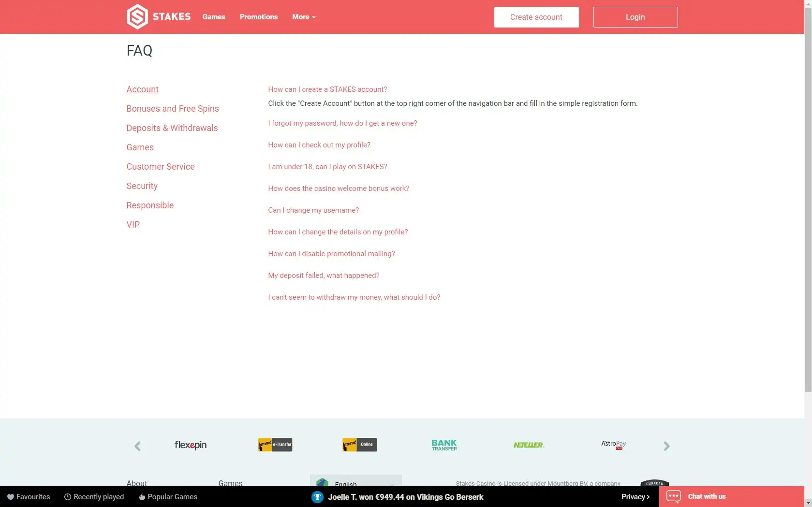Expand the More dropdown menu
This screenshot has height=507, width=812.
pos(304,17)
